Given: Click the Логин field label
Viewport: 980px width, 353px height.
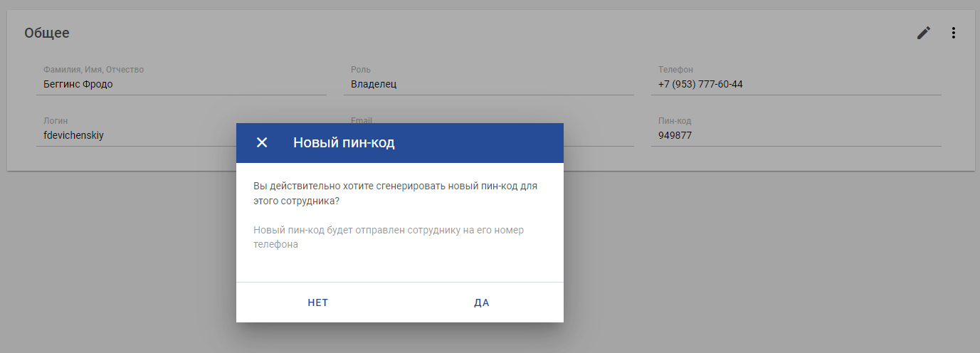Looking at the screenshot, I should [56, 121].
